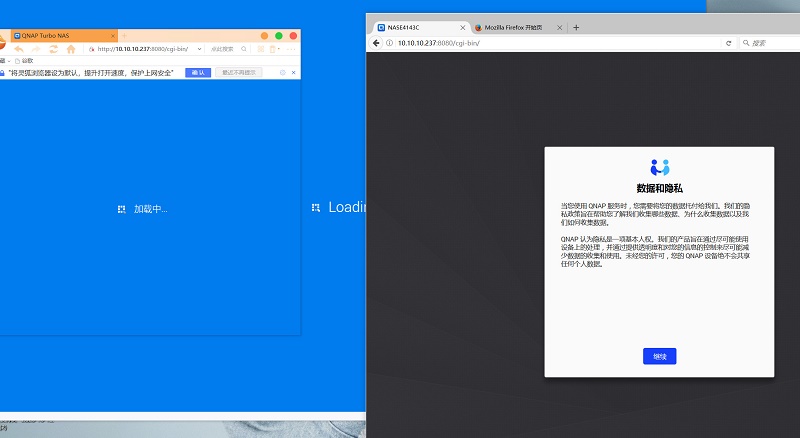Click the QNAP icon on NASE4143C tab

tap(381, 28)
